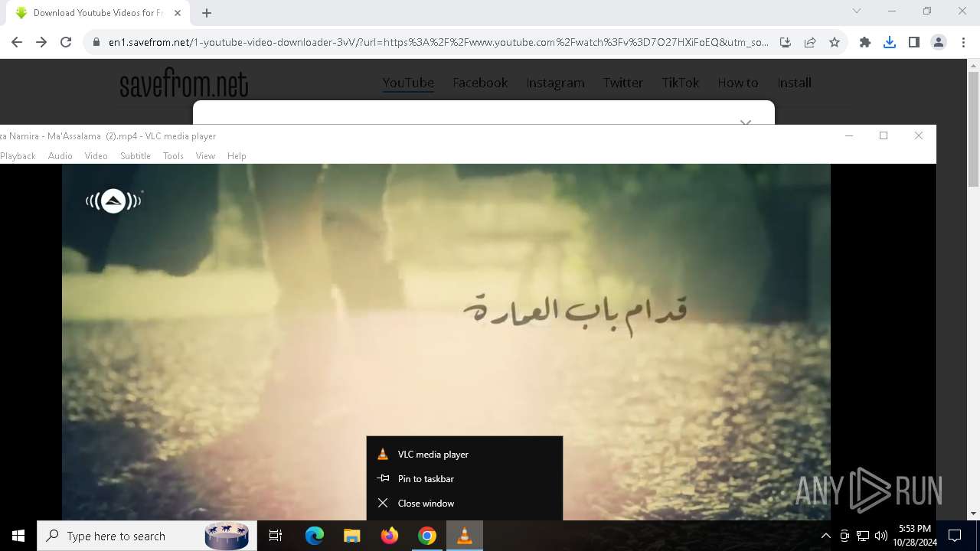
Task: Open VLC Subtitle menu
Action: tap(136, 156)
